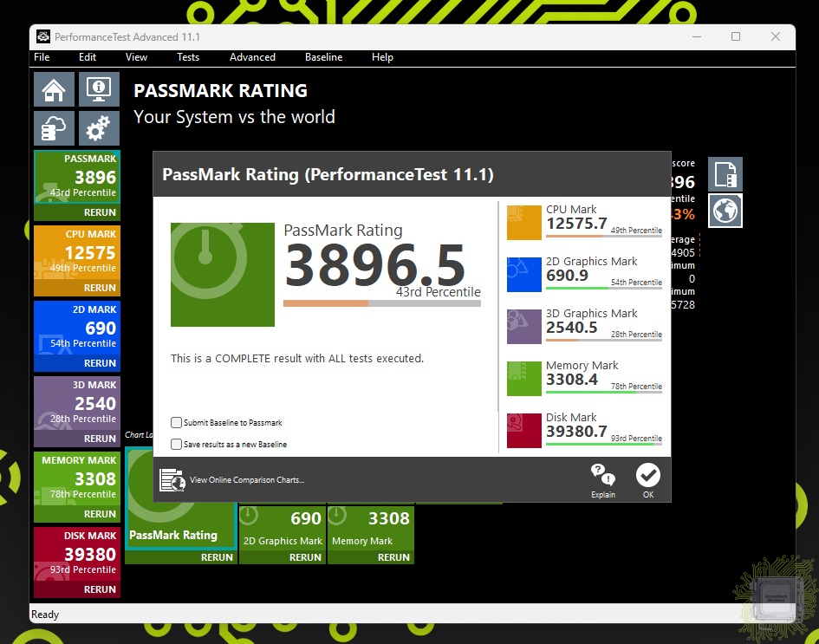Open the View menu
This screenshot has height=644, width=819.
click(136, 57)
